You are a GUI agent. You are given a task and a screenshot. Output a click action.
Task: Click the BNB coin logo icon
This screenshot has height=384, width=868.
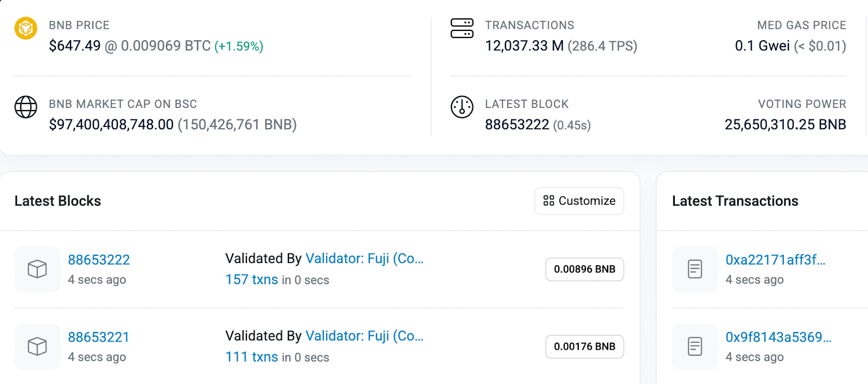click(25, 28)
